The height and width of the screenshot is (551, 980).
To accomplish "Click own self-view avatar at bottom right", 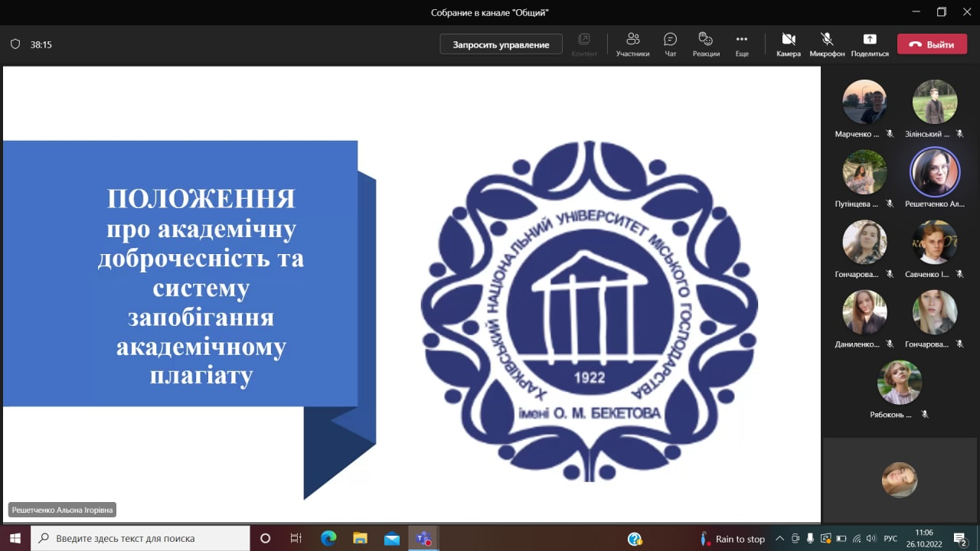I will pyautogui.click(x=900, y=480).
